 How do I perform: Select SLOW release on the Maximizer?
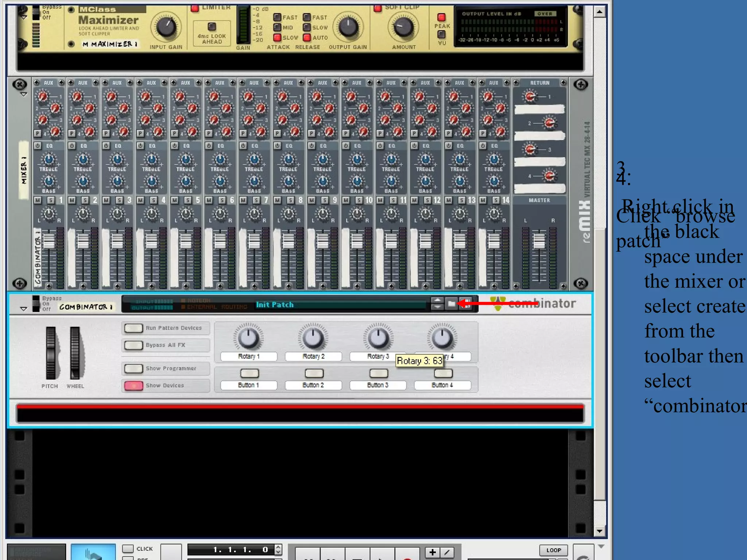coord(307,27)
